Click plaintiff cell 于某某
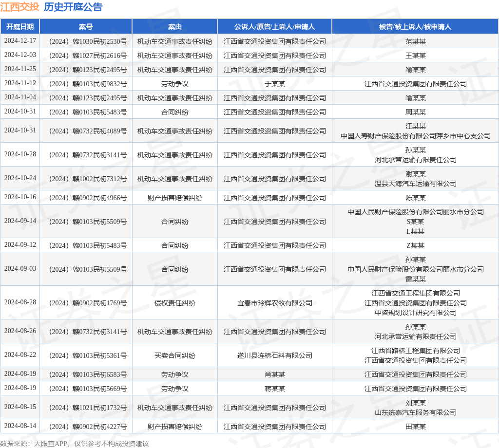Screen dimensions: 499x448 (x=275, y=84)
